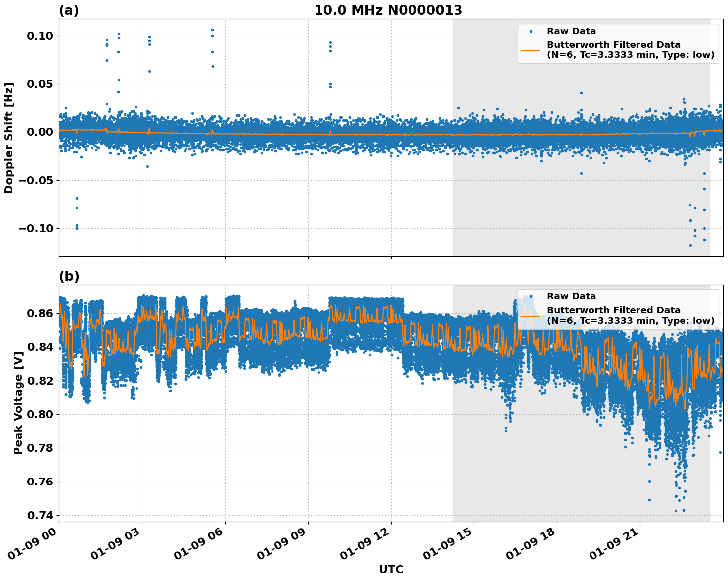Screen dimensions: 728x580
Task: Select the (b) Peak Voltage subplot label
Action: (68, 276)
